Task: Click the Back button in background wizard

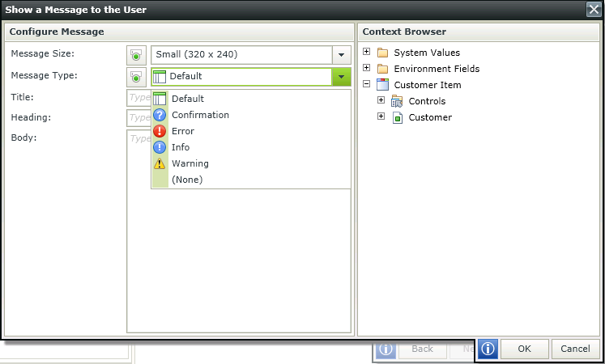Action: pos(422,349)
